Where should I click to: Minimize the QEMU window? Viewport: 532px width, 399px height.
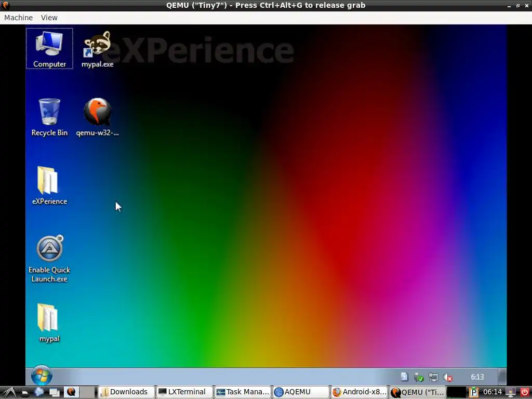(x=509, y=6)
